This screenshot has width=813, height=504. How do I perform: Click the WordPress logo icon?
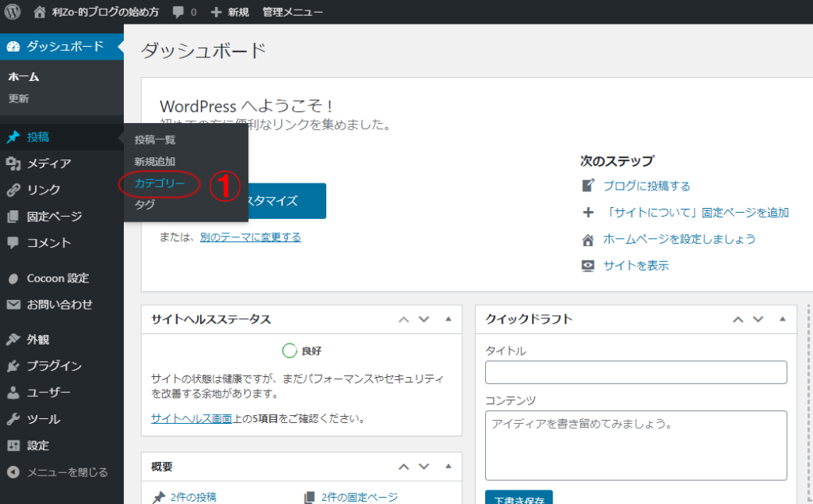13,12
